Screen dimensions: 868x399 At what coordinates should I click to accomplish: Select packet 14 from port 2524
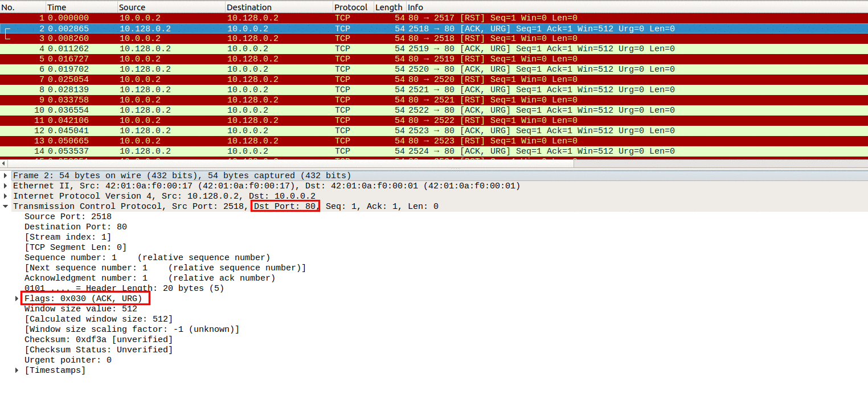coord(434,151)
